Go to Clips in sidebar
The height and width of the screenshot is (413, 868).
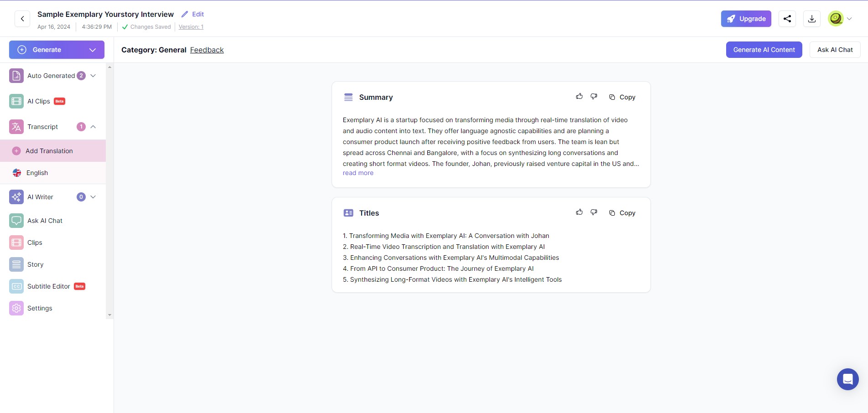click(35, 243)
